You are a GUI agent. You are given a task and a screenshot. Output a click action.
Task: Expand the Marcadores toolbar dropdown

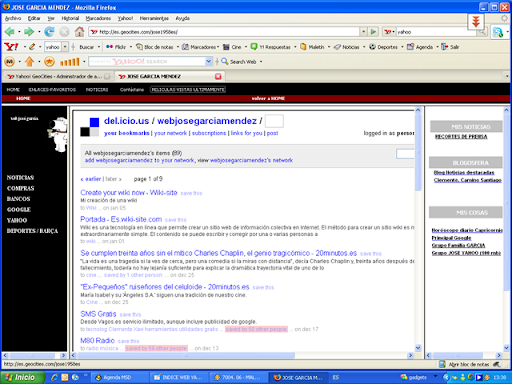coord(218,47)
